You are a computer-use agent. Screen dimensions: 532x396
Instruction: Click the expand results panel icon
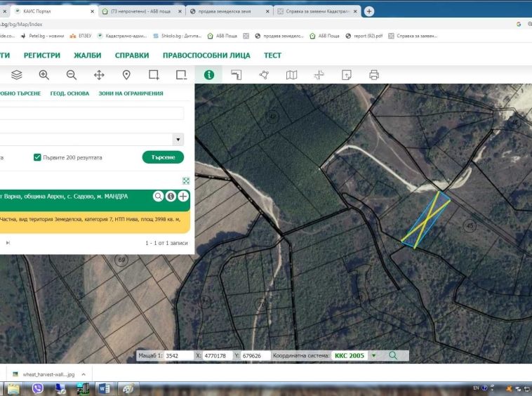pos(186,180)
